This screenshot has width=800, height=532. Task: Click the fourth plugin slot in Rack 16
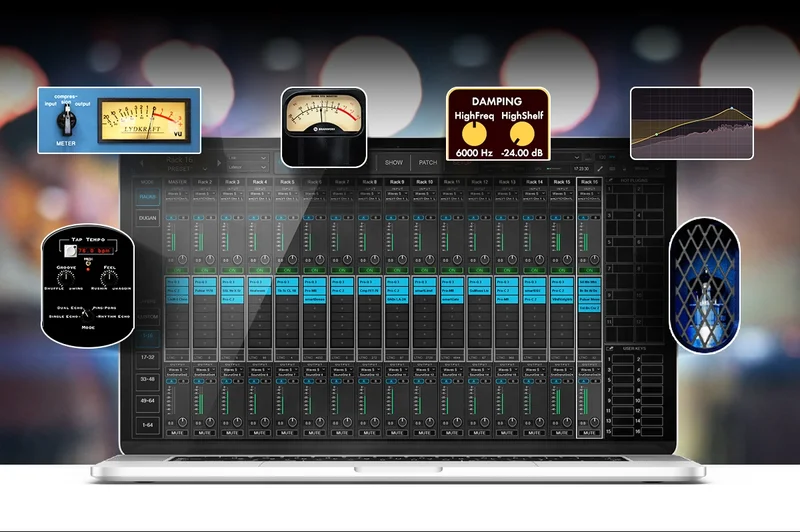589,309
